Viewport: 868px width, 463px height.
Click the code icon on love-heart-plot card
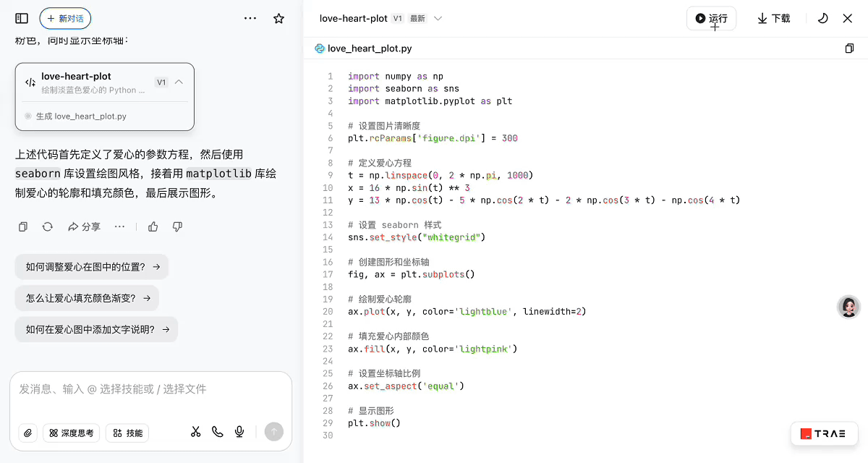click(x=30, y=82)
